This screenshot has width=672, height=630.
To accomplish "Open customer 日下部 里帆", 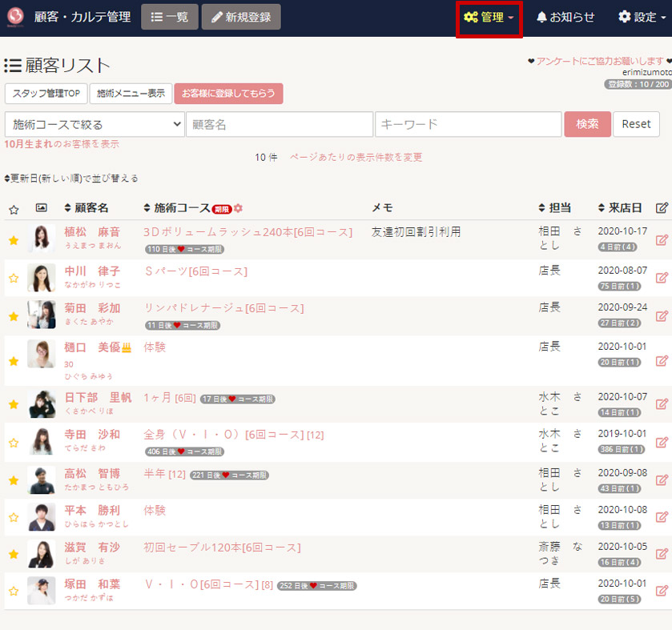I will [x=99, y=397].
